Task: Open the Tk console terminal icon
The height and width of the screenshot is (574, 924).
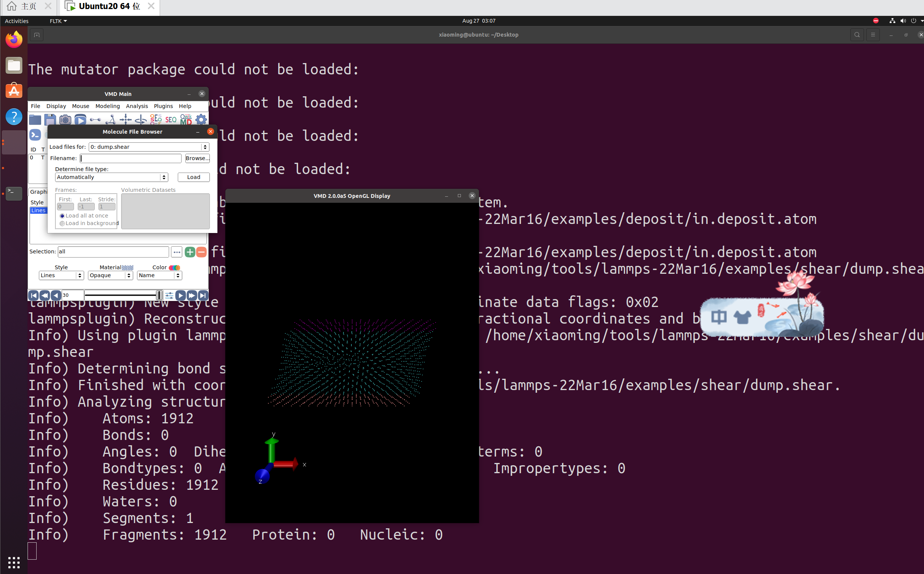Action: click(x=35, y=135)
